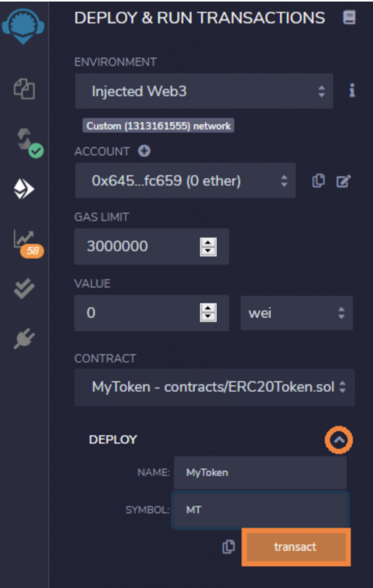This screenshot has height=588, width=373.
Task: Open the File Explorer sidebar icon
Action: pos(24,89)
